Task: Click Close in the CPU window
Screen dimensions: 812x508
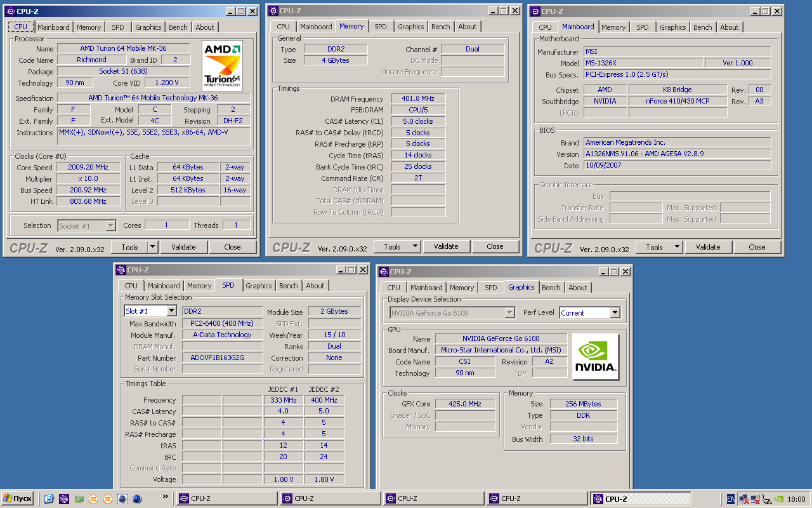Action: (232, 247)
